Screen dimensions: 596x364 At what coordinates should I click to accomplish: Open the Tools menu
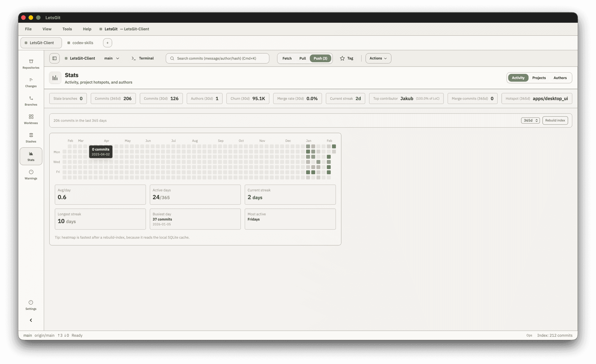pos(67,29)
